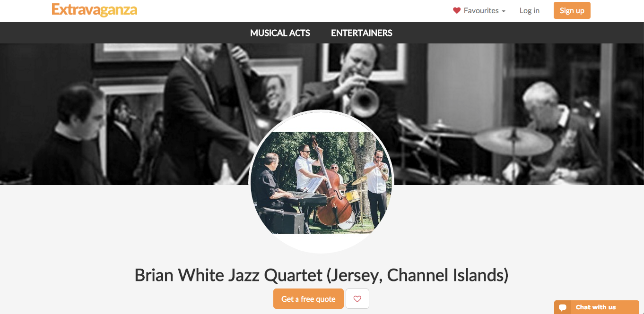Click the chat bubble icon
Viewport: 644px width, 314px height.
point(563,307)
